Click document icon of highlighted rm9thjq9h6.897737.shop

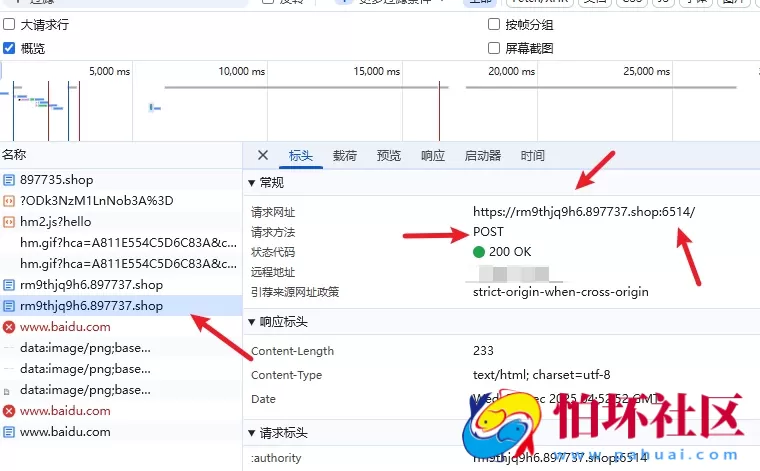click(9, 306)
